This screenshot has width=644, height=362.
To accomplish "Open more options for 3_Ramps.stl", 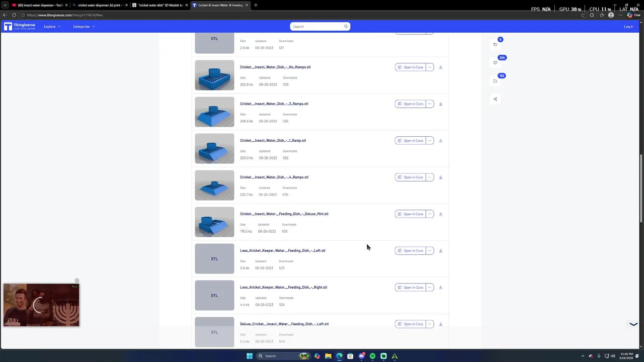I will tap(430, 104).
